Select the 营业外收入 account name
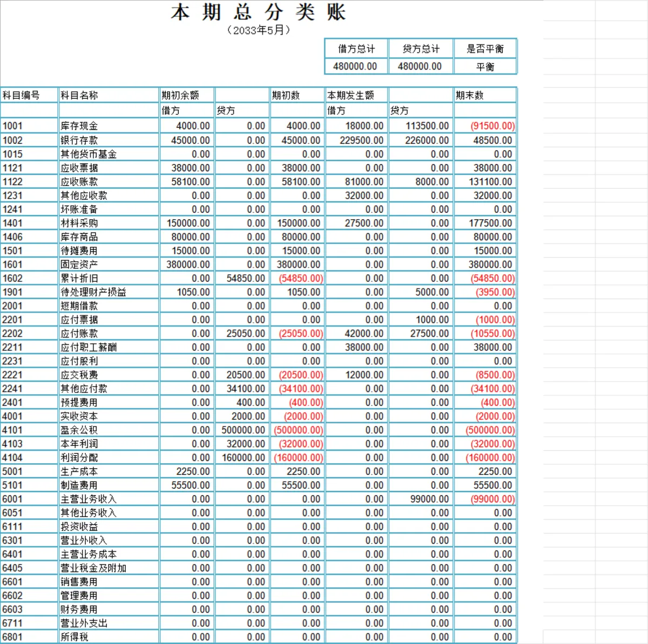 tap(84, 540)
